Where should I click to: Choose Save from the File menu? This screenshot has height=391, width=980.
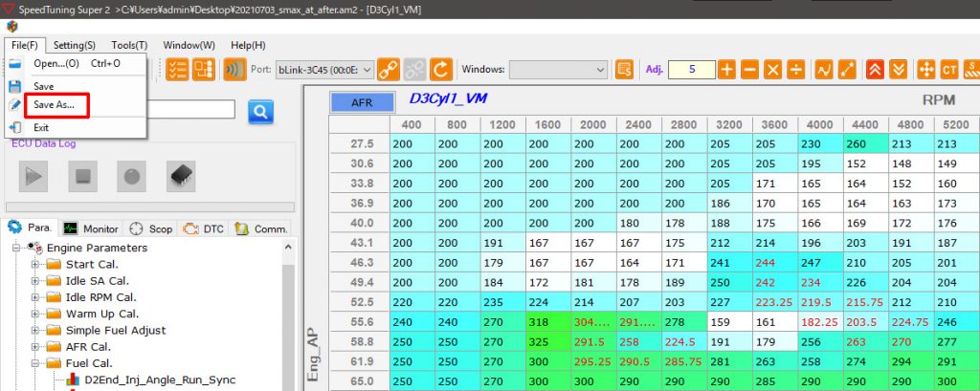click(x=77, y=86)
